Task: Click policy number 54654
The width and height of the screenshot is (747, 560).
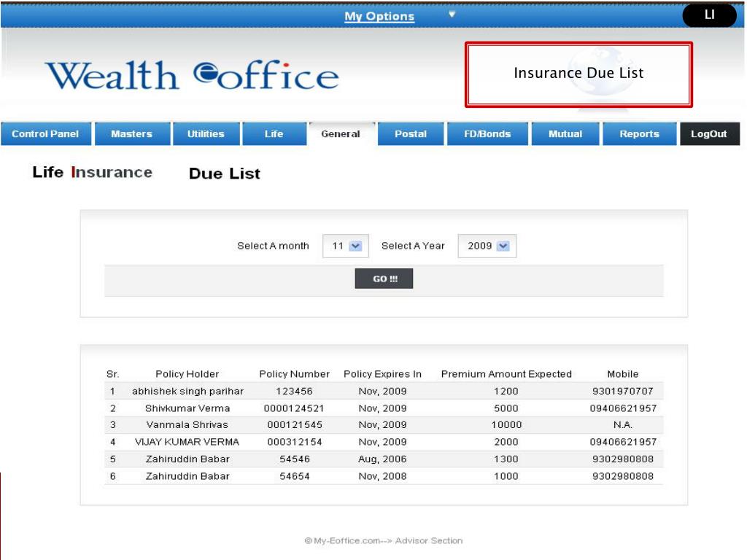Action: [295, 476]
